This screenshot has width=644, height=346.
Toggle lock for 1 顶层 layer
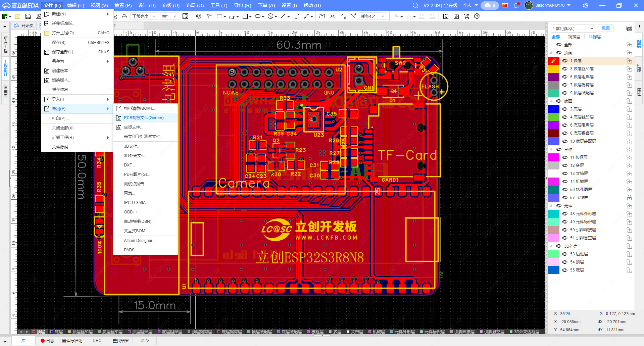point(629,61)
